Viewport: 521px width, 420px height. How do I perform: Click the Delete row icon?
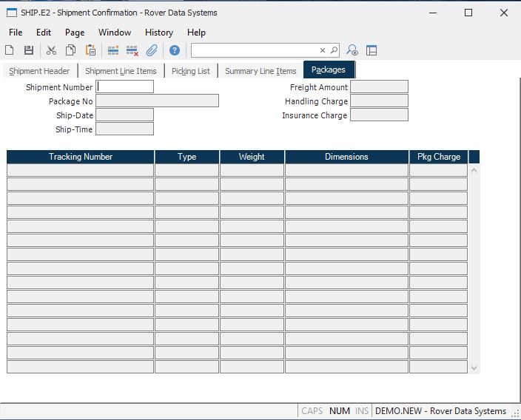tap(132, 50)
